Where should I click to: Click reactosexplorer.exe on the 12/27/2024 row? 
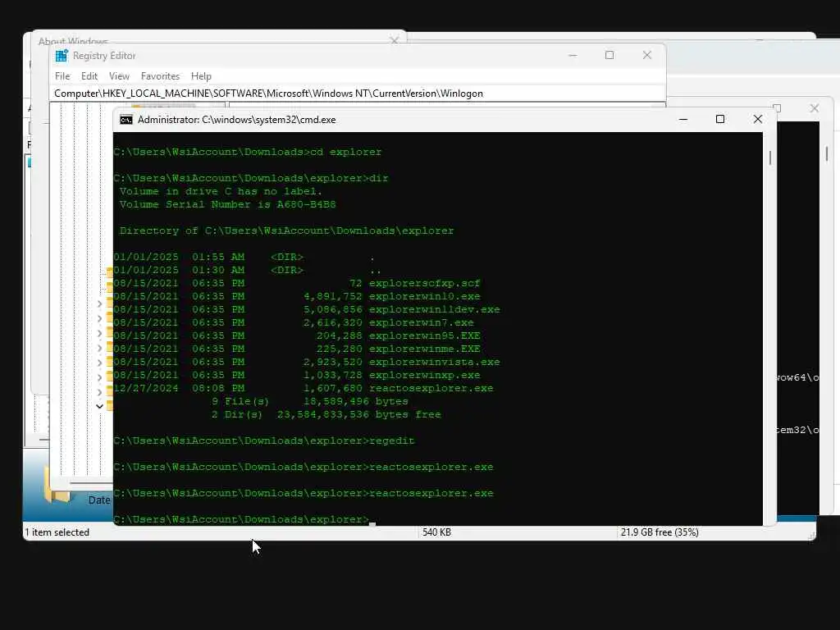(x=431, y=388)
